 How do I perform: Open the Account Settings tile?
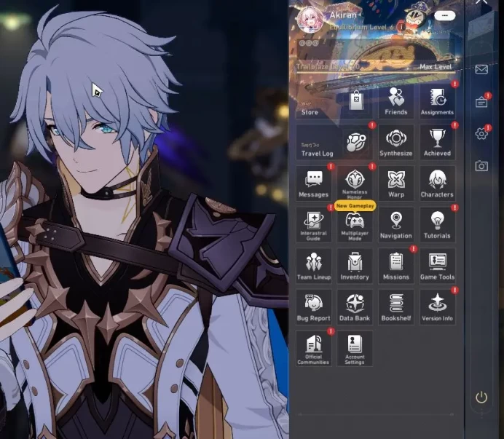[x=355, y=349]
